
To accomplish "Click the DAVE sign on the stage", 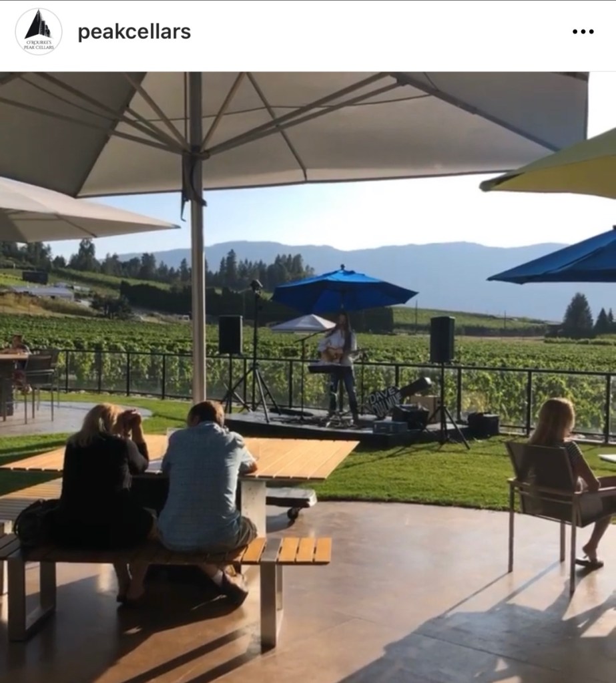I will pyautogui.click(x=383, y=399).
